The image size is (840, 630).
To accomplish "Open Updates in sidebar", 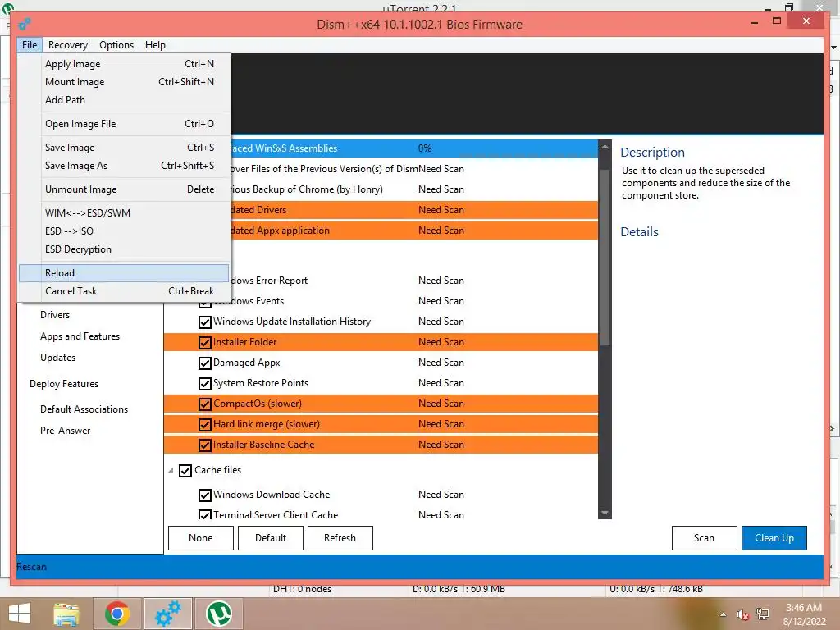I will (57, 358).
